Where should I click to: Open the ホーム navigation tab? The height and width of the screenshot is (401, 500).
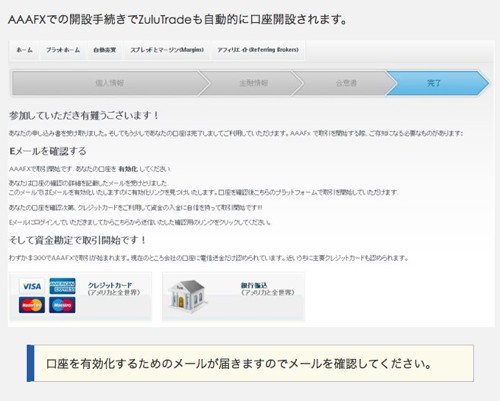tap(25, 50)
